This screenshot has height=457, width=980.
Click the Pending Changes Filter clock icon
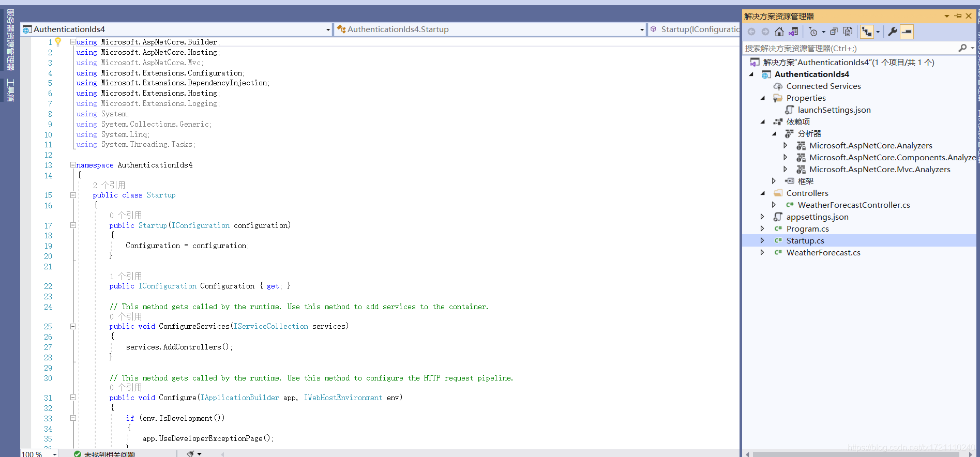click(x=813, y=32)
